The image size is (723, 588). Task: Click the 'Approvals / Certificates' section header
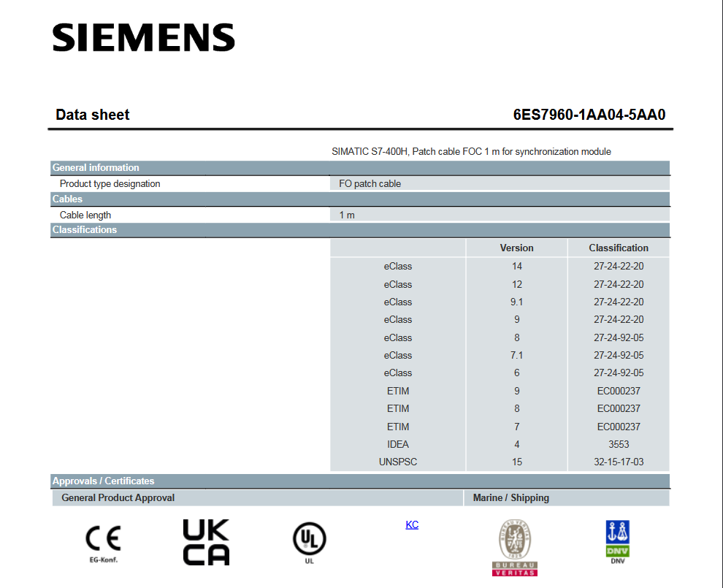[x=360, y=481]
